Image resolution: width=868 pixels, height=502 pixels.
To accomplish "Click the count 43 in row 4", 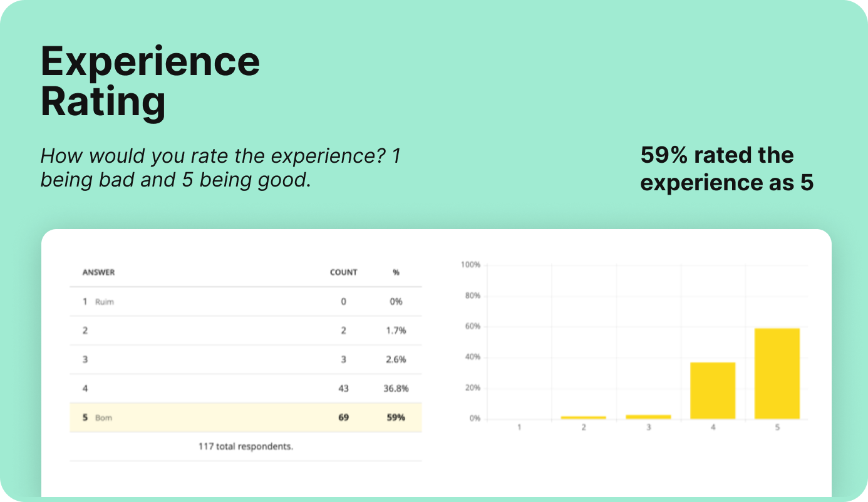I will click(343, 389).
